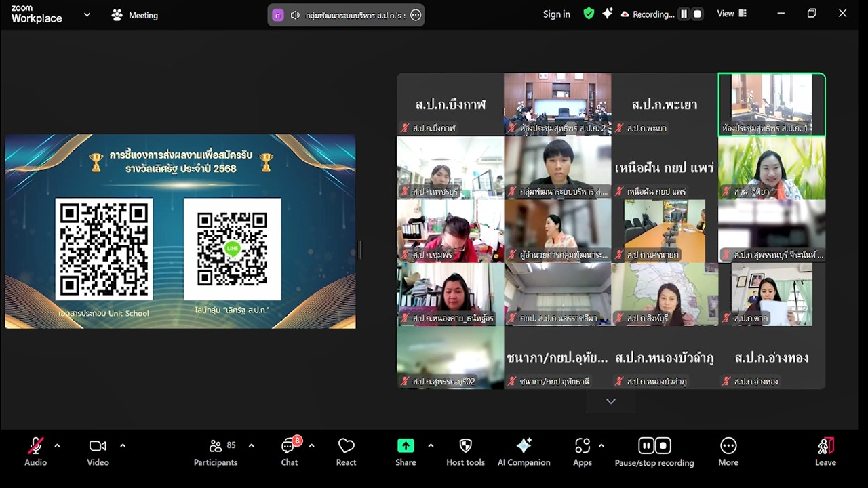Select the เหนือฝัน กยป แพร่ tile
The height and width of the screenshot is (488, 868).
(665, 167)
